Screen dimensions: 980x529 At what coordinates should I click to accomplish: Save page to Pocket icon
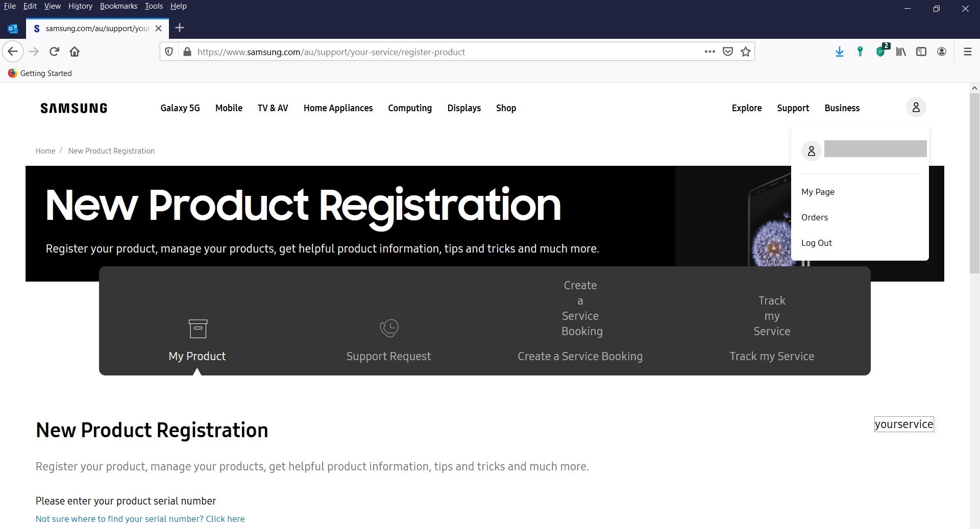click(728, 52)
